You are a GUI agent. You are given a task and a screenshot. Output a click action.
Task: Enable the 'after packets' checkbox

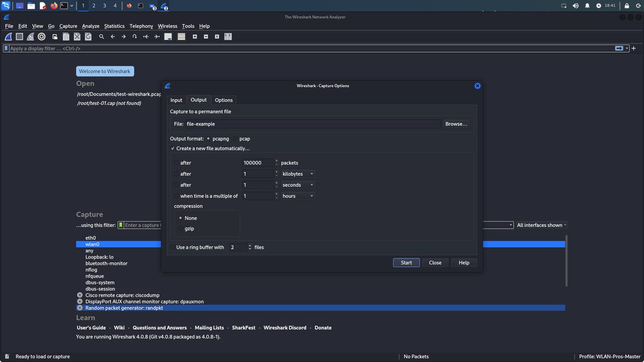pyautogui.click(x=176, y=163)
